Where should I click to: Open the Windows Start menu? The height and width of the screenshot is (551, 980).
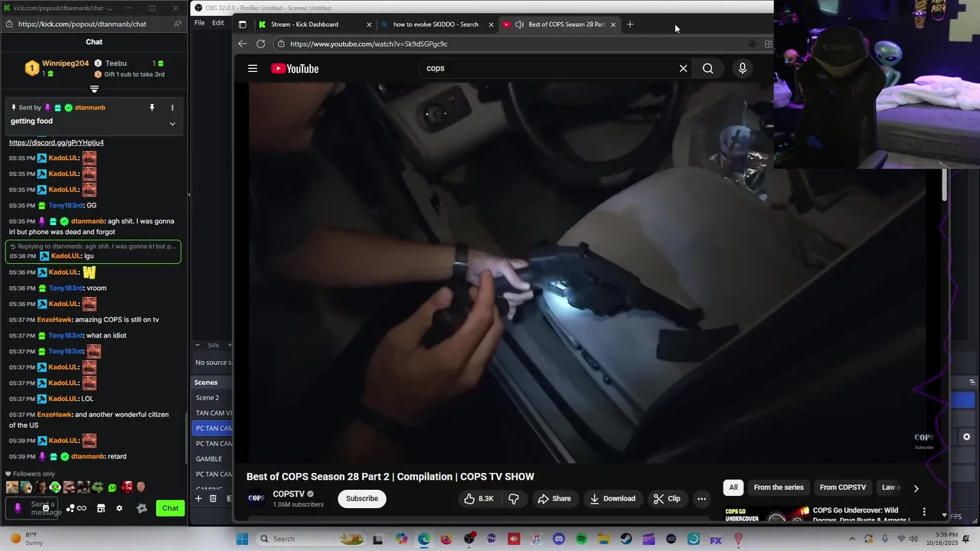(x=242, y=539)
